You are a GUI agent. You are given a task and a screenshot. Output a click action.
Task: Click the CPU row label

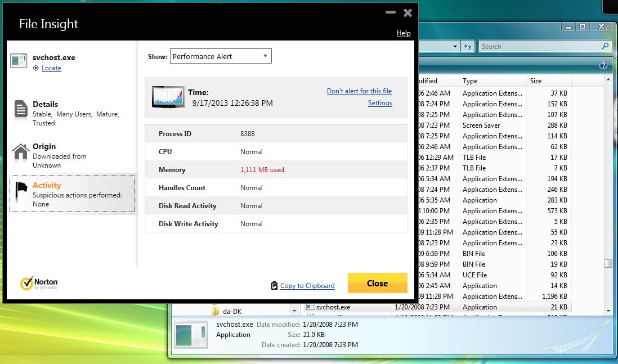[165, 152]
